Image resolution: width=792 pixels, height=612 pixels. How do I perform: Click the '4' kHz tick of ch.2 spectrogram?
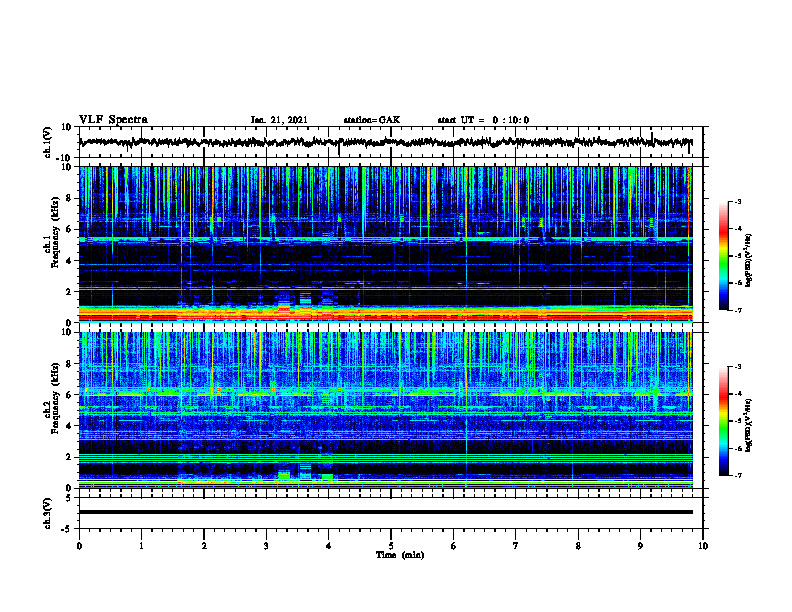point(69,426)
